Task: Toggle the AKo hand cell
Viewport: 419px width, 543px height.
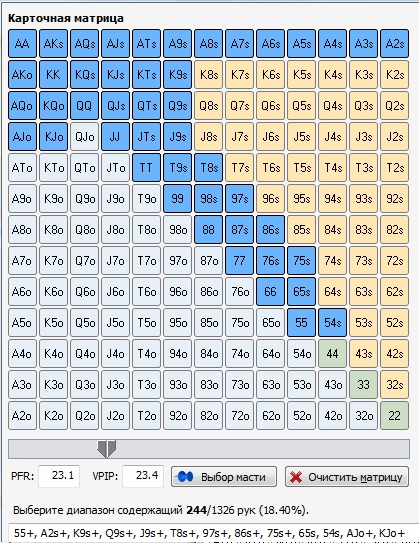Action: click(23, 74)
